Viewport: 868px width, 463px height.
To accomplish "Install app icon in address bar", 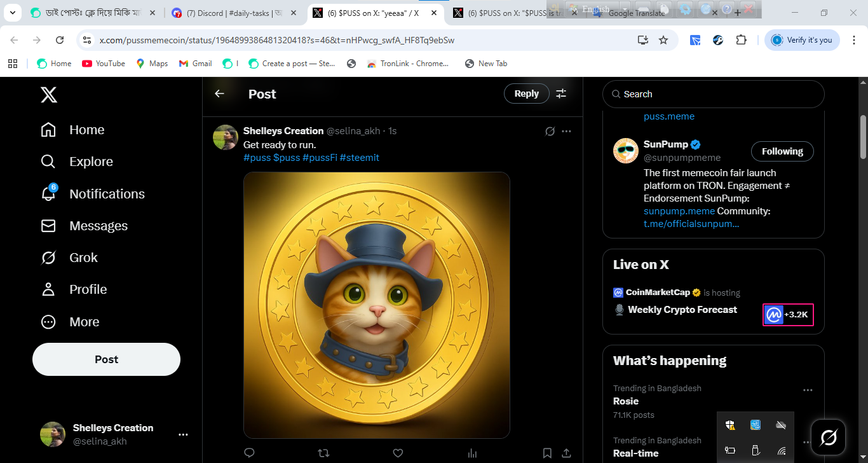I will 643,40.
